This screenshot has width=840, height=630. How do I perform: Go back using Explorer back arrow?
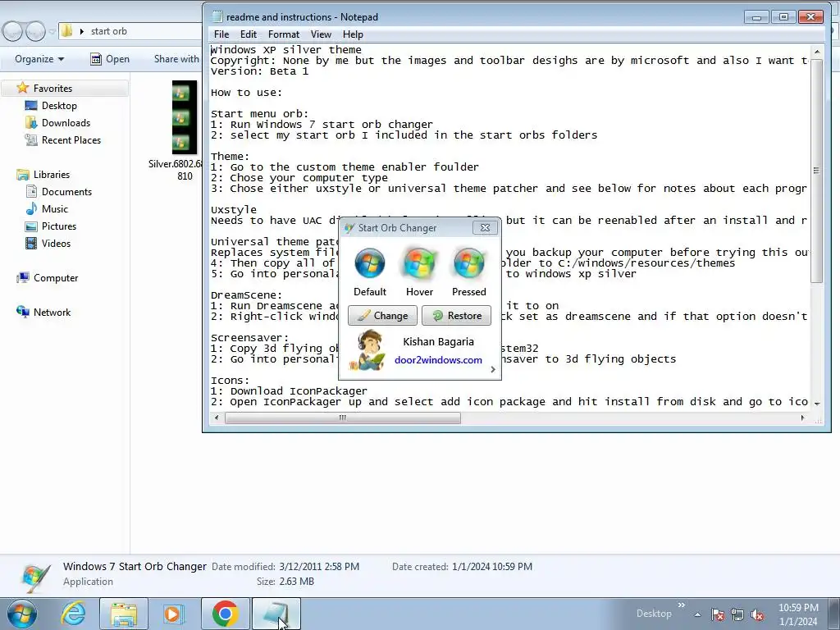coord(13,32)
